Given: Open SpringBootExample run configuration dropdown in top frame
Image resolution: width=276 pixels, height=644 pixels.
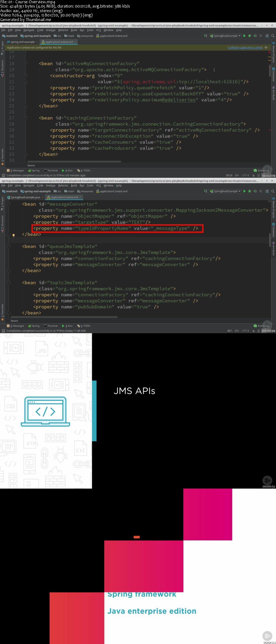Looking at the screenshot, I should 225,36.
